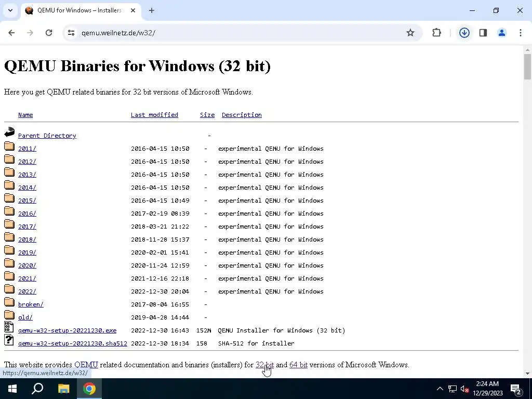Open the 2019/ directory link
The image size is (532, 399).
(27, 252)
